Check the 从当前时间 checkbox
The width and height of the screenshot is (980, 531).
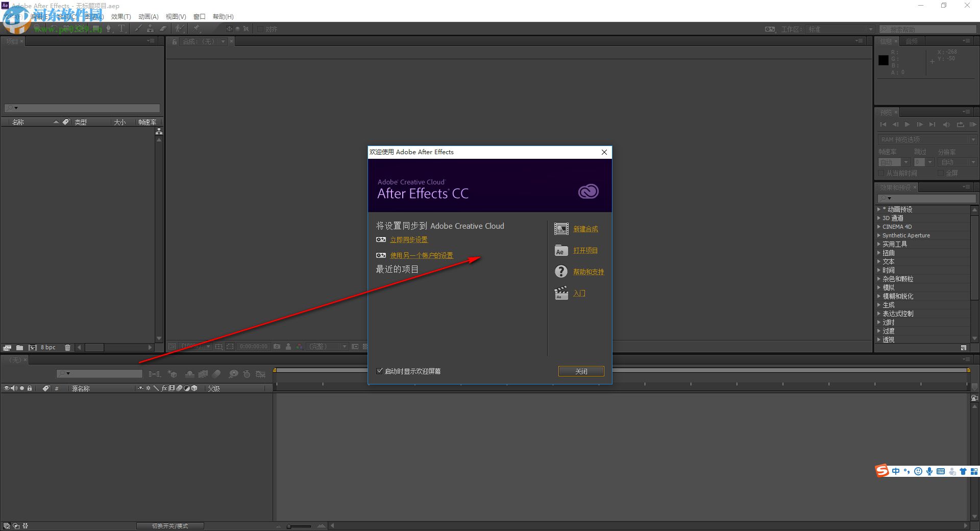[x=881, y=173]
